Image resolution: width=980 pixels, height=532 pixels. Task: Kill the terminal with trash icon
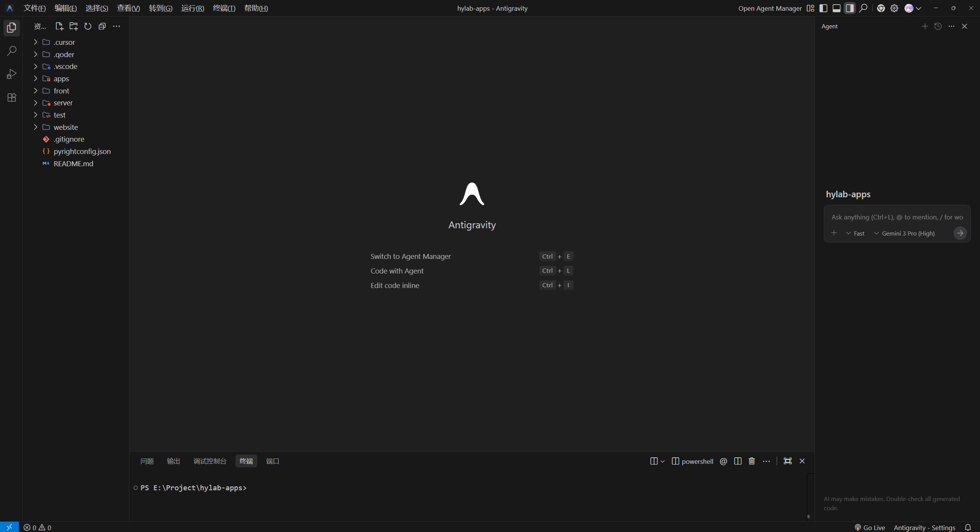click(x=751, y=461)
